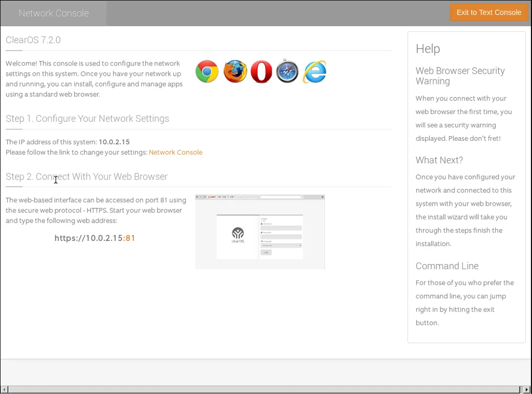The height and width of the screenshot is (394, 532).
Task: Click the Firefox browser icon
Action: click(x=235, y=72)
